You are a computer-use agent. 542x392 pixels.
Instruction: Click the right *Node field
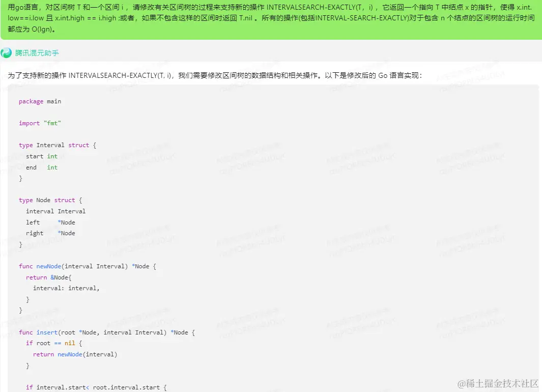coord(51,233)
